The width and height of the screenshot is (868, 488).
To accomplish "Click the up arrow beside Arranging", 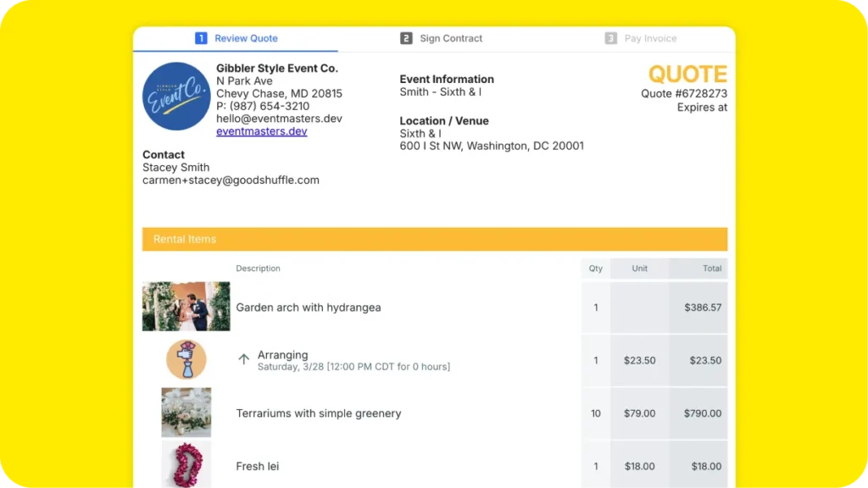I will 243,359.
